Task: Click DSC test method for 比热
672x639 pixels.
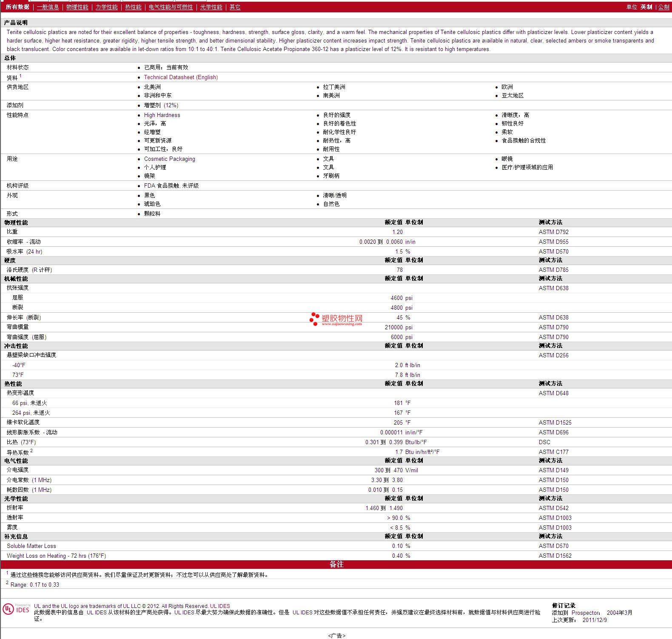Action: (x=544, y=442)
